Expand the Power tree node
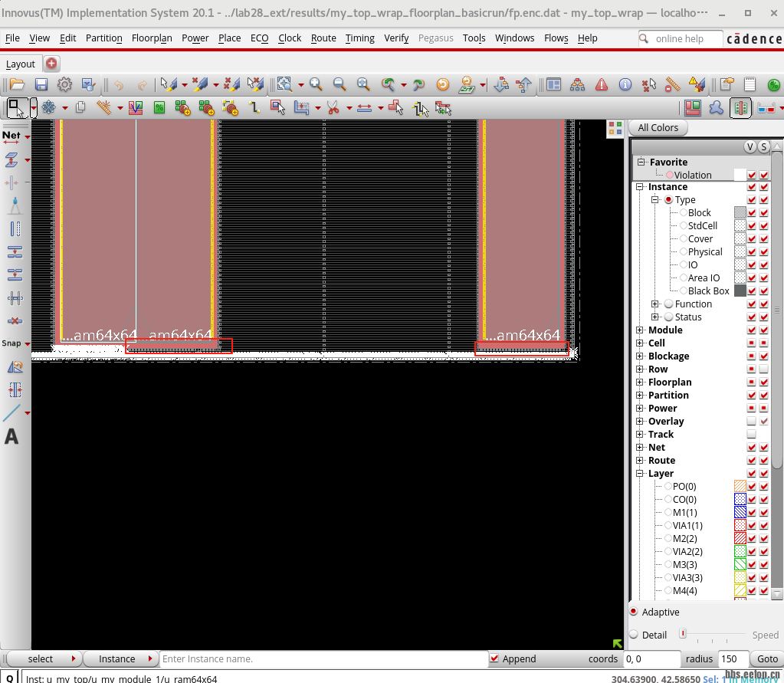Image resolution: width=784 pixels, height=683 pixels. pyautogui.click(x=639, y=408)
